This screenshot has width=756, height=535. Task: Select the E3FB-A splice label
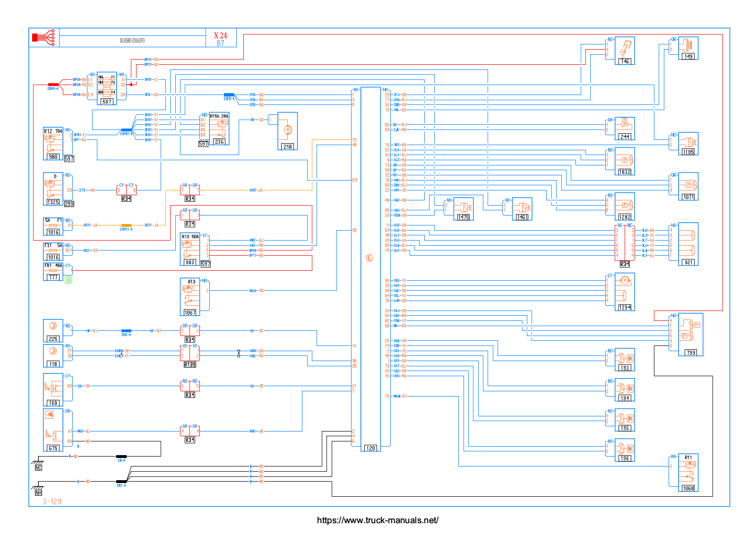[x=229, y=99]
